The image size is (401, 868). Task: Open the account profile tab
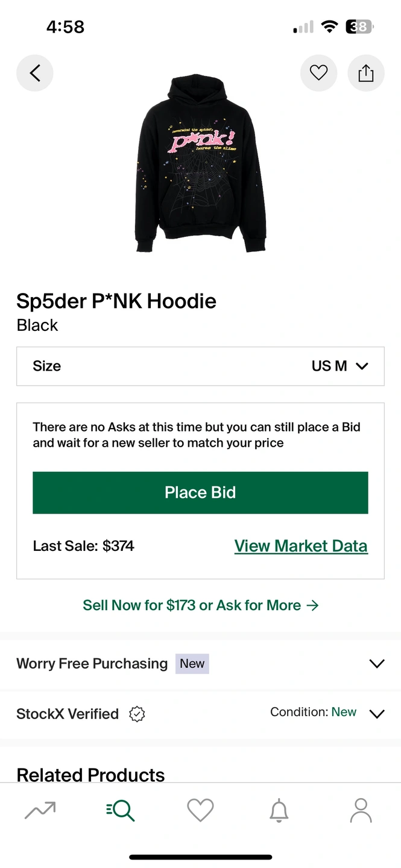361,810
